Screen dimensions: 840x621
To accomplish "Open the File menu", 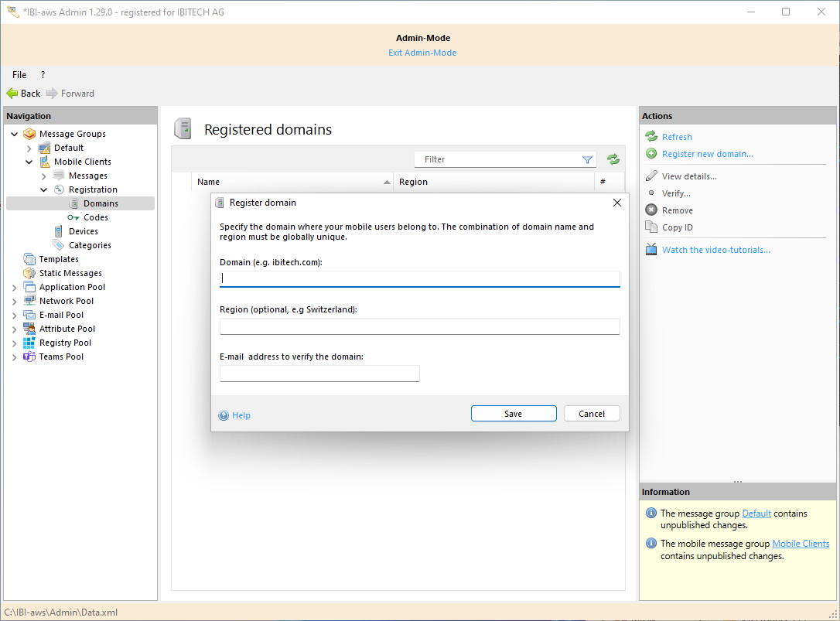I will coord(19,75).
